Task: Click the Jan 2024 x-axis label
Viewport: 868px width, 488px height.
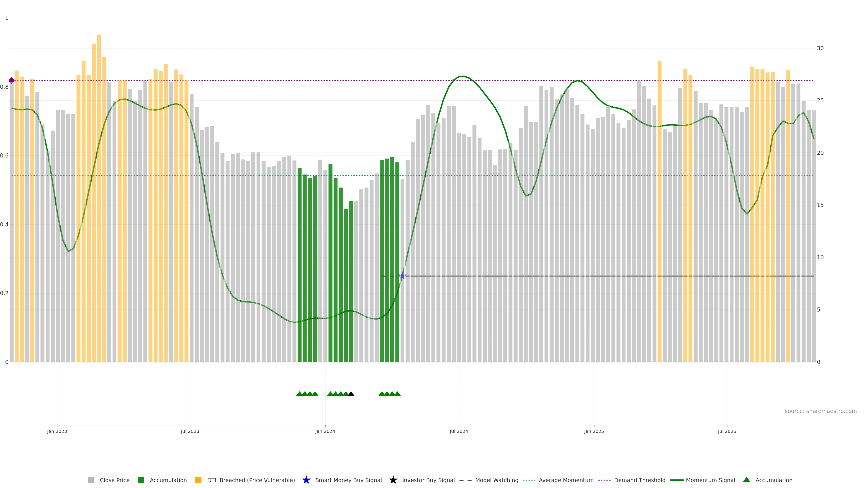Action: (325, 431)
